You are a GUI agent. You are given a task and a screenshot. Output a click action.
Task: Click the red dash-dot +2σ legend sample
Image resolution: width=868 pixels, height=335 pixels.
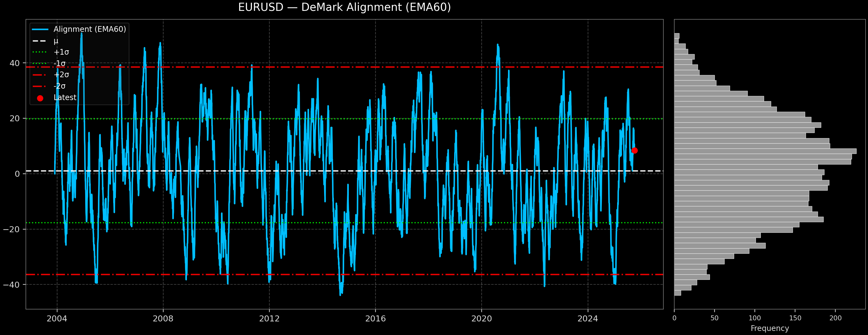40,75
